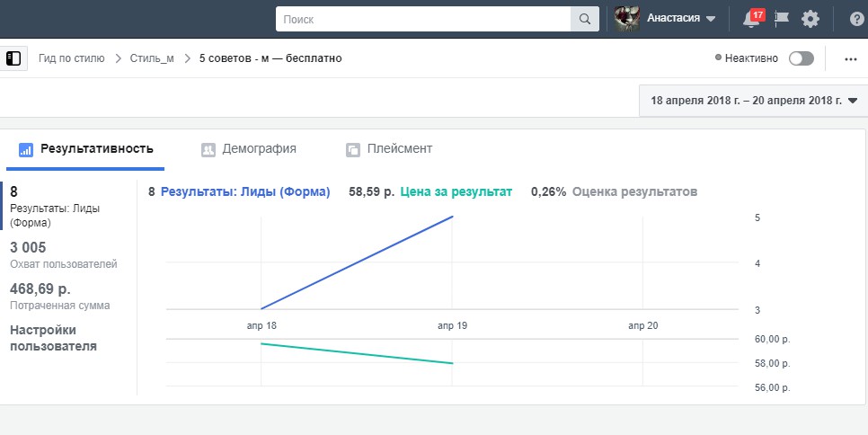Switch to the Плейсмент tab
The height and width of the screenshot is (435, 868).
pyautogui.click(x=389, y=149)
